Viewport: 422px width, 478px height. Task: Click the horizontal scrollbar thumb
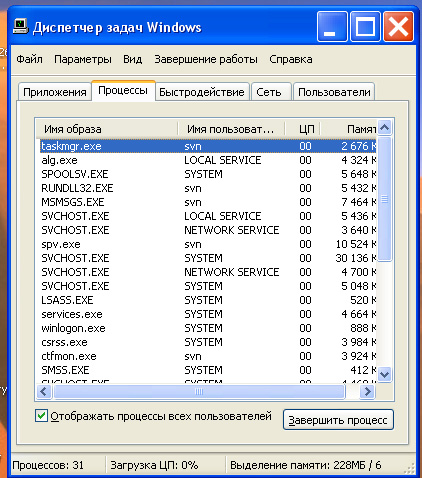[x=199, y=391]
